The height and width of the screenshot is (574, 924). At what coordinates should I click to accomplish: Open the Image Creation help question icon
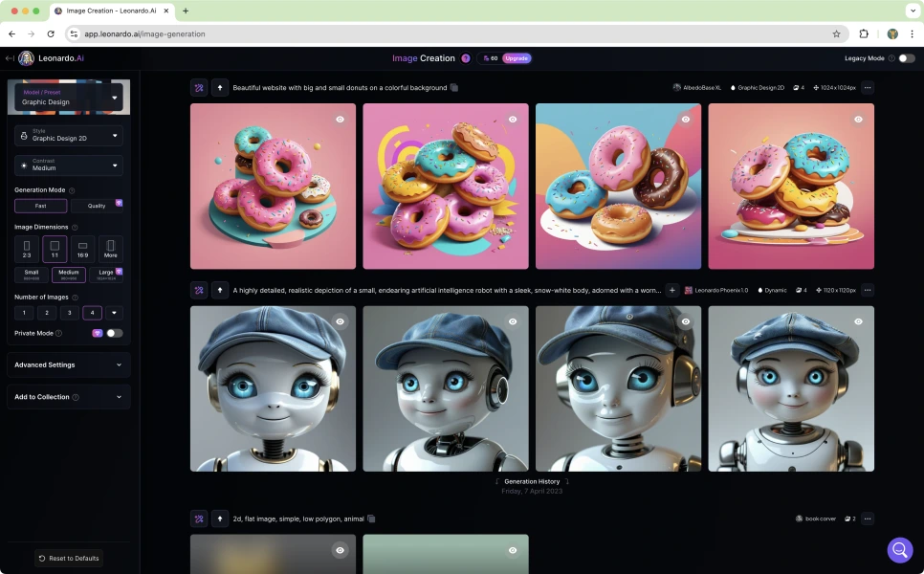[x=466, y=58]
